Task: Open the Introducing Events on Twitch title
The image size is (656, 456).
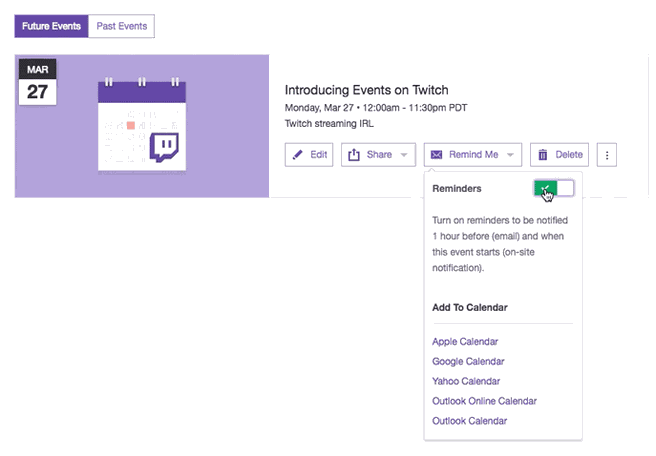Action: pos(366,90)
